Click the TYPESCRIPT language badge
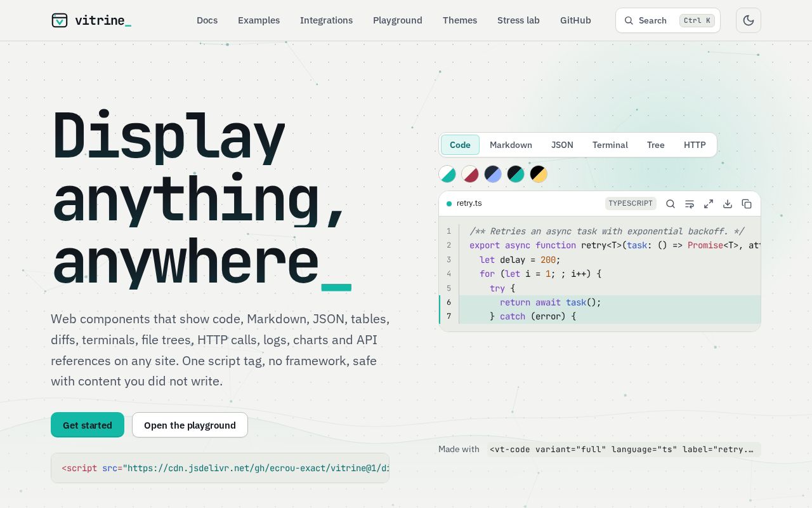The width and height of the screenshot is (812, 508). 631,204
